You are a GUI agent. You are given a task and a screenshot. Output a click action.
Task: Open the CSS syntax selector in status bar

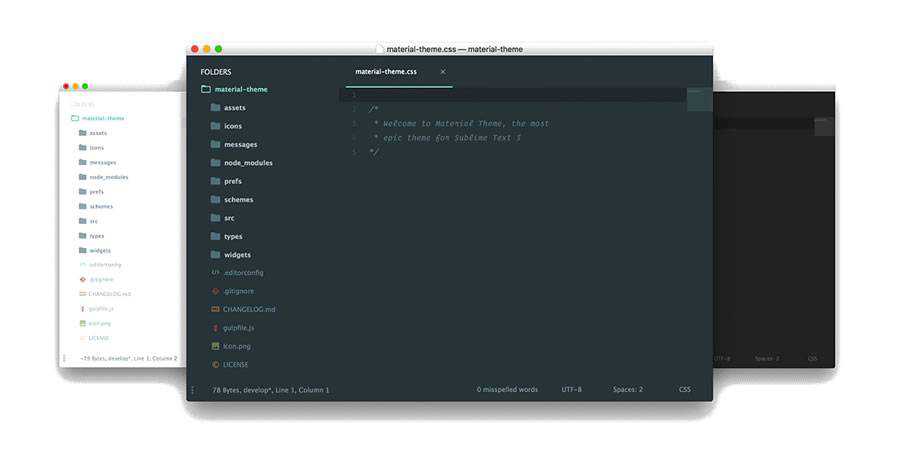coord(685,390)
